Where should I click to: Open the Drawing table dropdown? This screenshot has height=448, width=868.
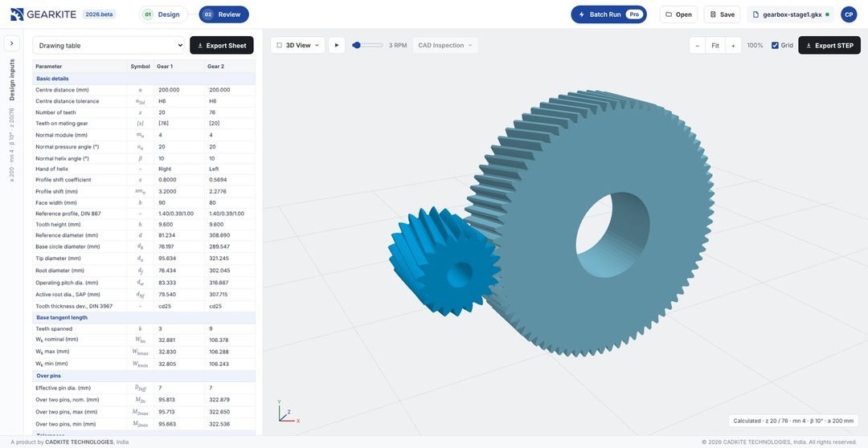tap(108, 45)
